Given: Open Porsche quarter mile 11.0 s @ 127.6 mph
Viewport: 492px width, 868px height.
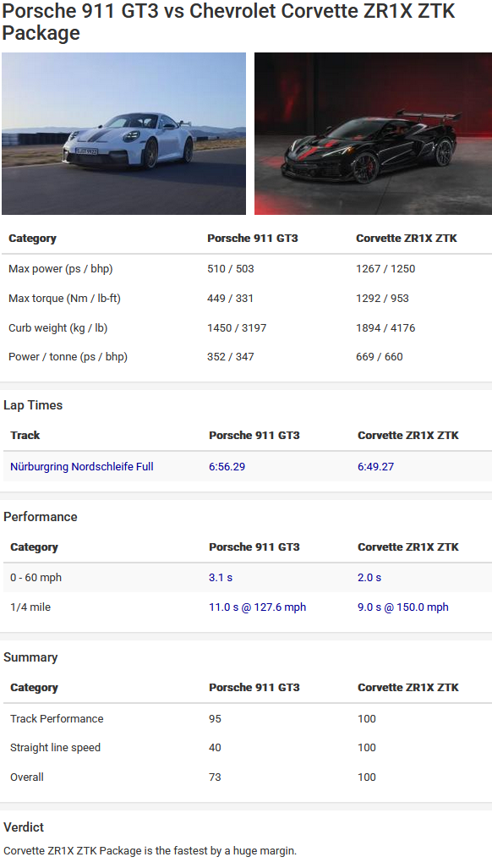Looking at the screenshot, I should (x=257, y=607).
